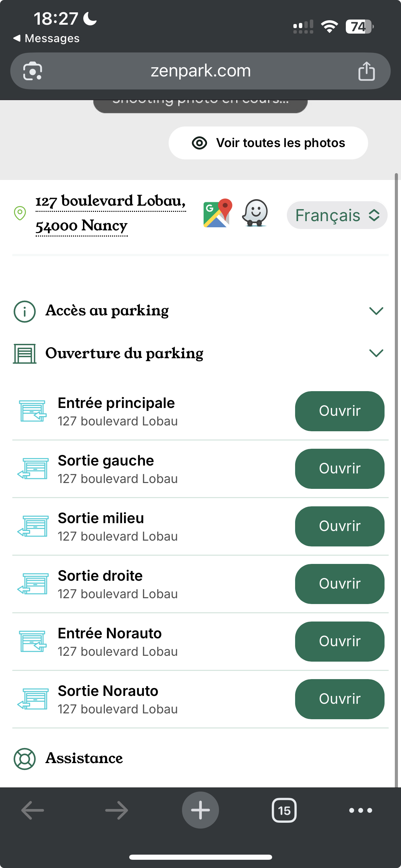The image size is (401, 868).
Task: Open directions with Waze icon
Action: tap(255, 213)
